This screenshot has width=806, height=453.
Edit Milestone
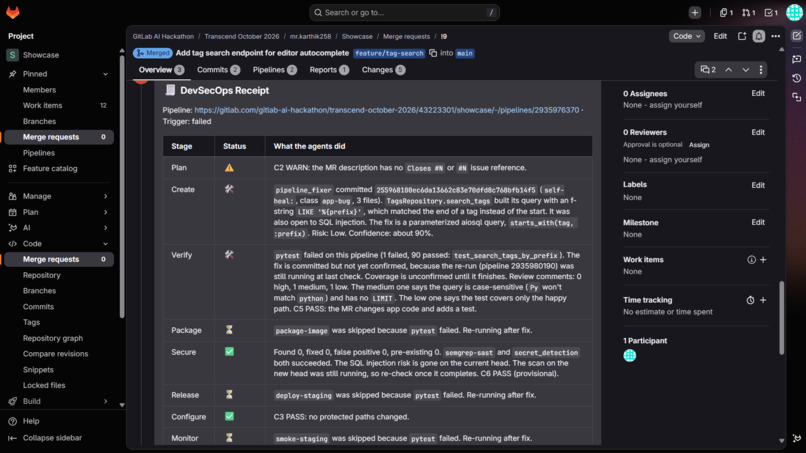pyautogui.click(x=758, y=222)
